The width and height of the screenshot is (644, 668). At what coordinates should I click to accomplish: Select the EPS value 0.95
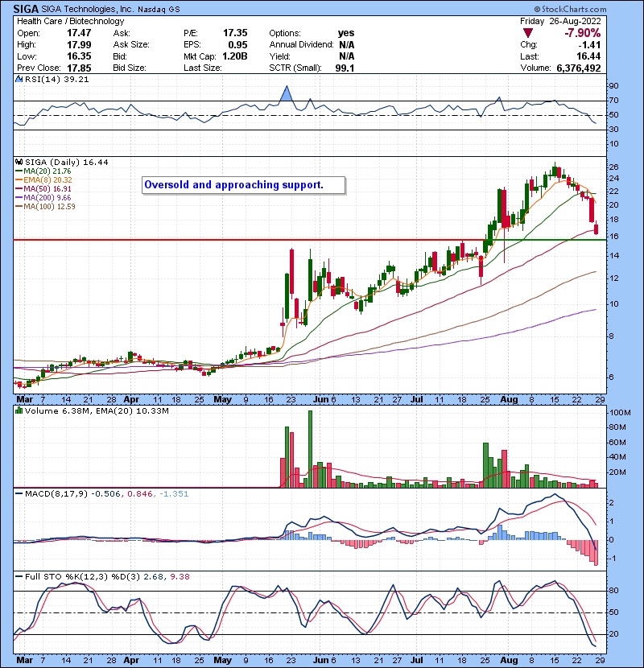pos(237,44)
